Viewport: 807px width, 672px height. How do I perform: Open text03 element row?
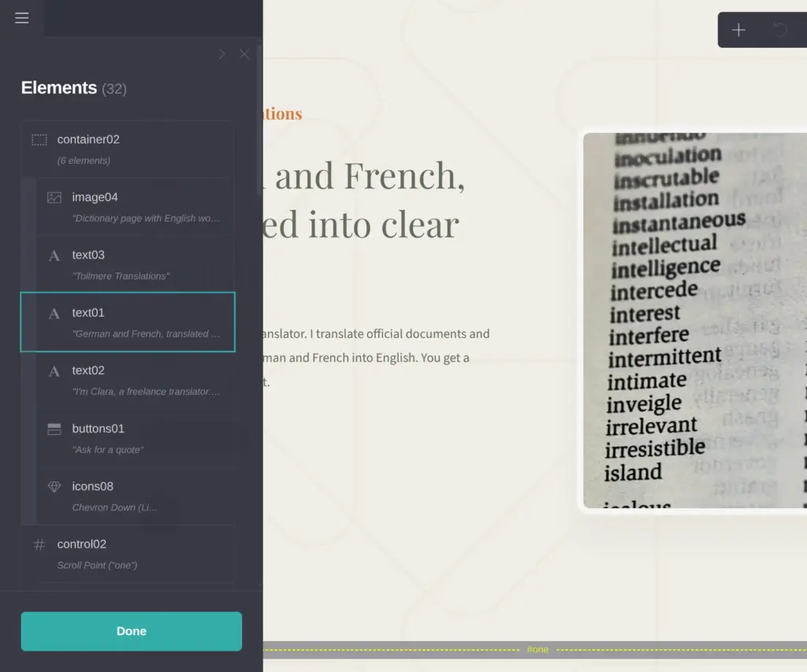tap(135, 265)
